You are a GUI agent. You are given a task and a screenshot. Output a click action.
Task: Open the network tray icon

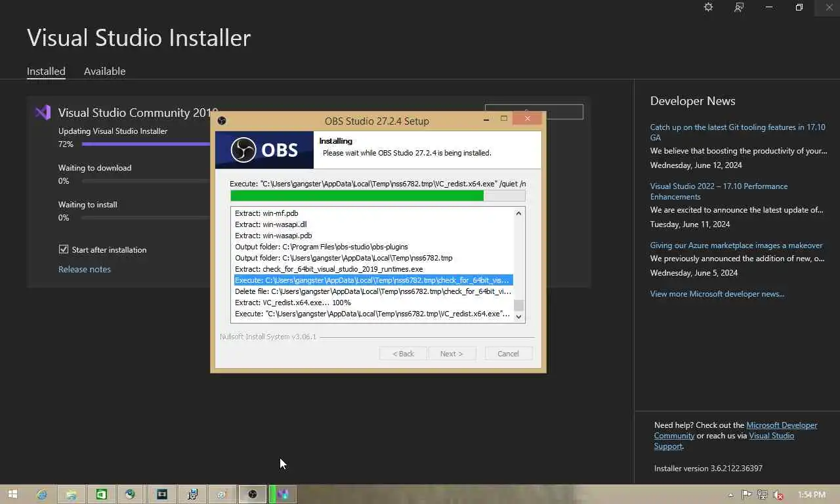(763, 495)
